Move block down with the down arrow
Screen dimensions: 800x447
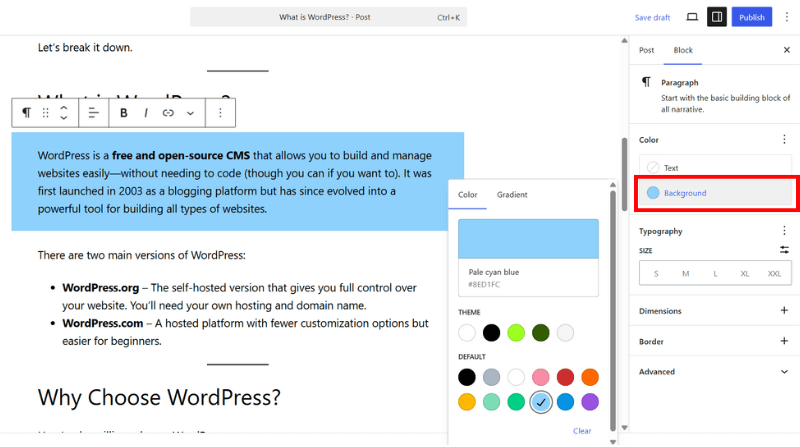point(64,118)
